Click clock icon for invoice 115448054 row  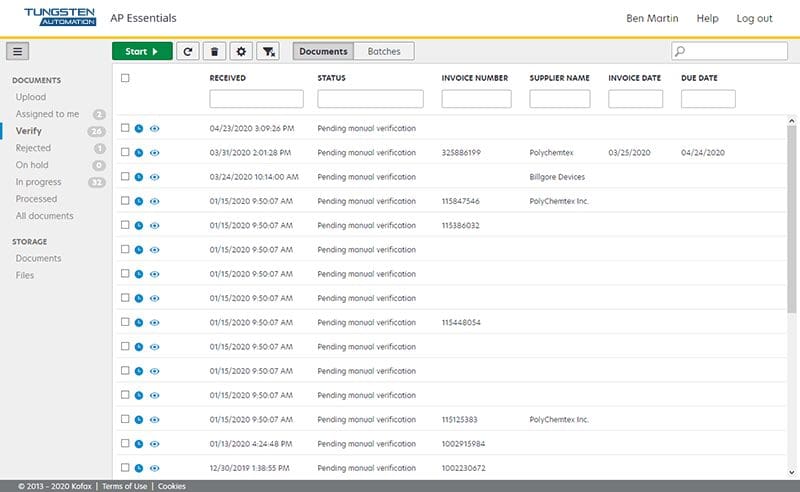(139, 323)
